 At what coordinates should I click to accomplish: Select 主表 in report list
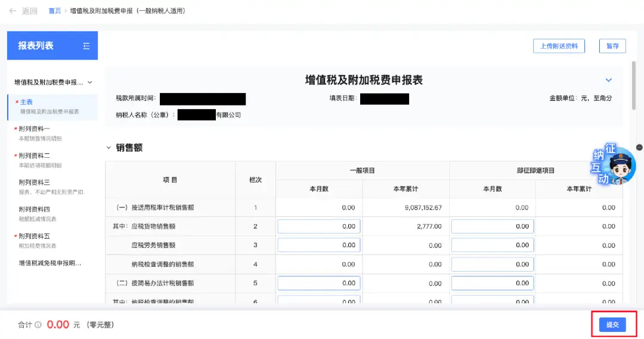52,107
